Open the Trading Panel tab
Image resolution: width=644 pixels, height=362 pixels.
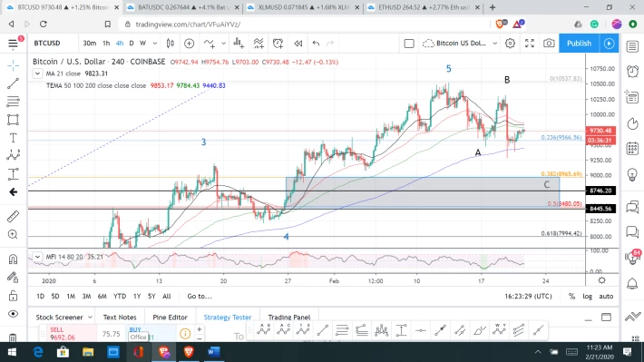tap(289, 318)
